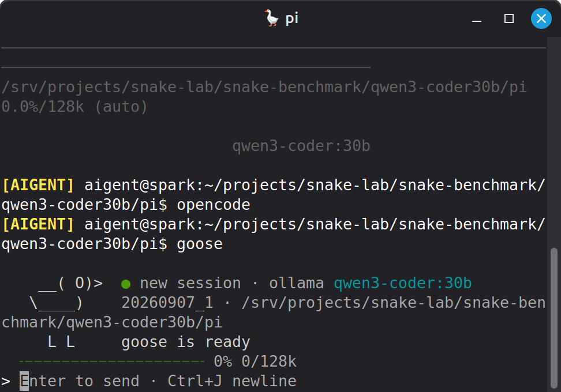Viewport: 561px width, 392px height.
Task: Click the "Enter to send" prompt input
Action: coord(158,381)
